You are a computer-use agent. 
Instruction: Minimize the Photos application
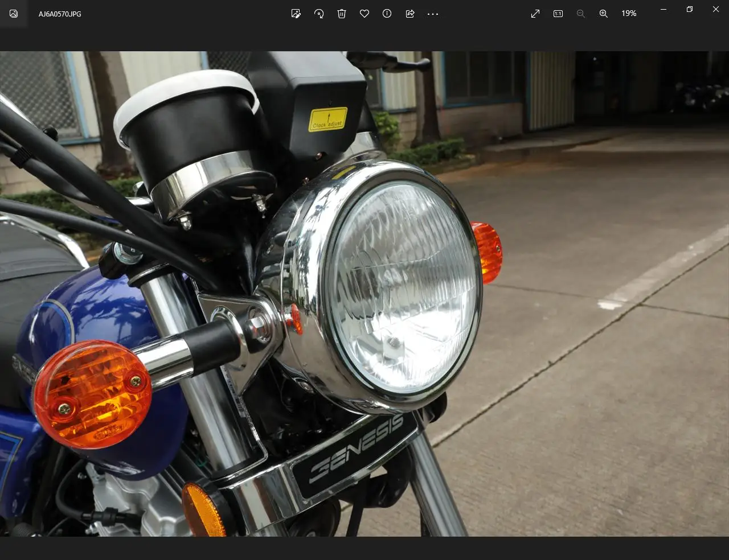(x=663, y=9)
